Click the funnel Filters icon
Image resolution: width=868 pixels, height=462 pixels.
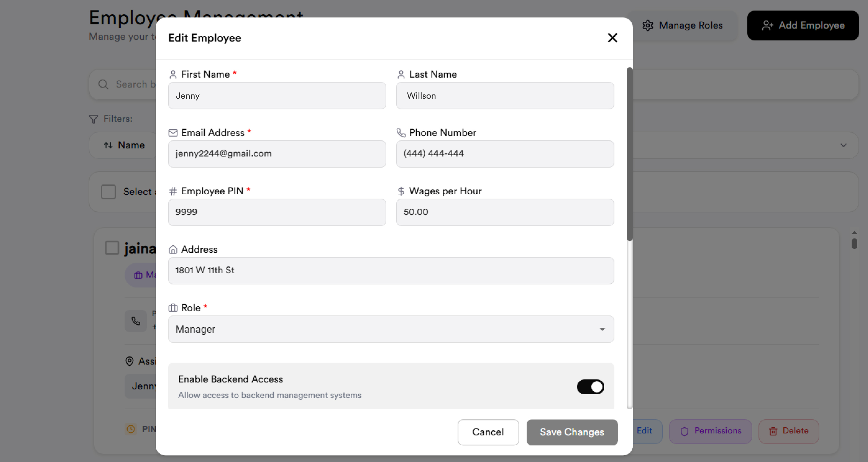(x=93, y=119)
